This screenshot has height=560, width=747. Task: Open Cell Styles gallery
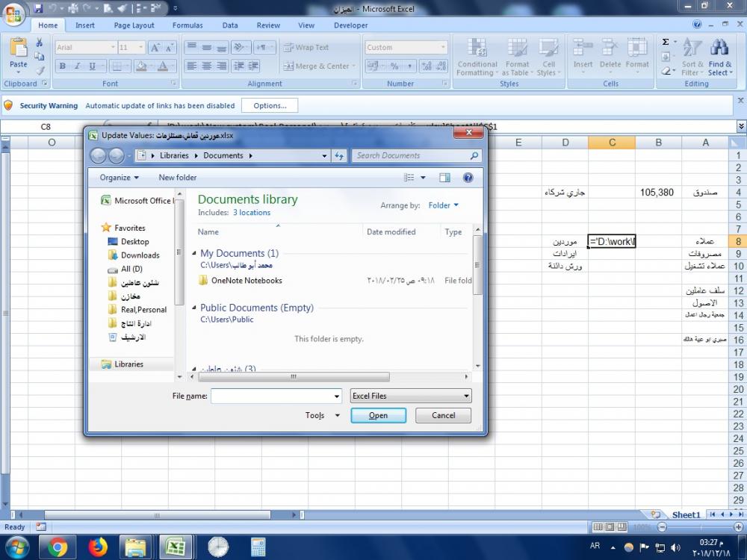(x=548, y=57)
